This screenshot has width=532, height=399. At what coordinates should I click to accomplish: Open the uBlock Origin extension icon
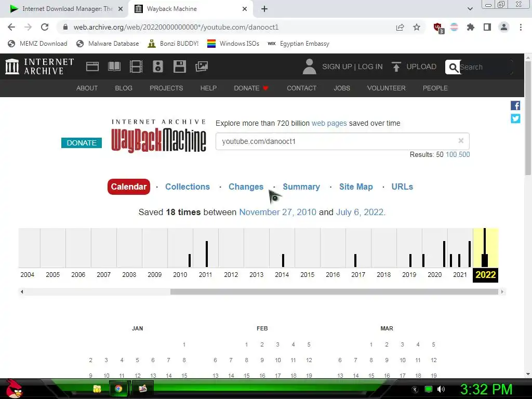(438, 28)
